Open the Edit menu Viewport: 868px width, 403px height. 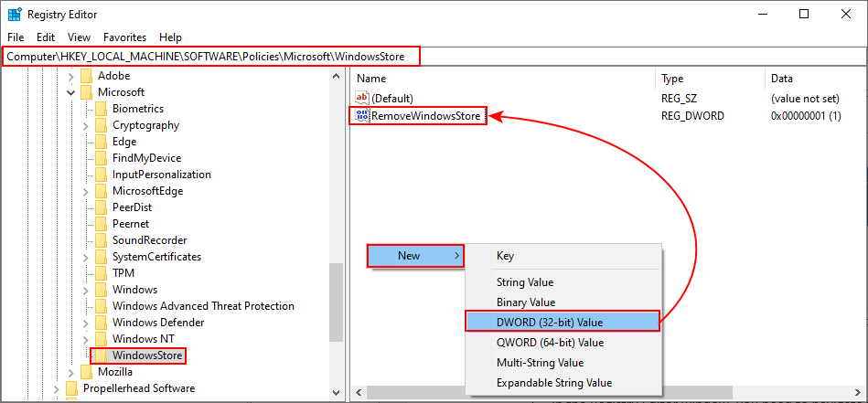point(46,37)
